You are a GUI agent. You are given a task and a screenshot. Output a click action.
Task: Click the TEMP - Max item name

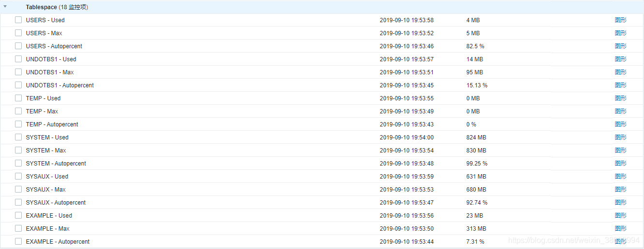(42, 111)
